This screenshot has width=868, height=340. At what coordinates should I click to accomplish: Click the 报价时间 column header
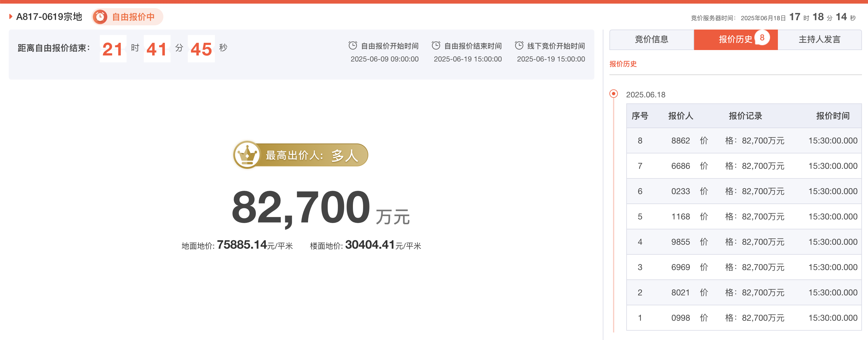(x=833, y=116)
